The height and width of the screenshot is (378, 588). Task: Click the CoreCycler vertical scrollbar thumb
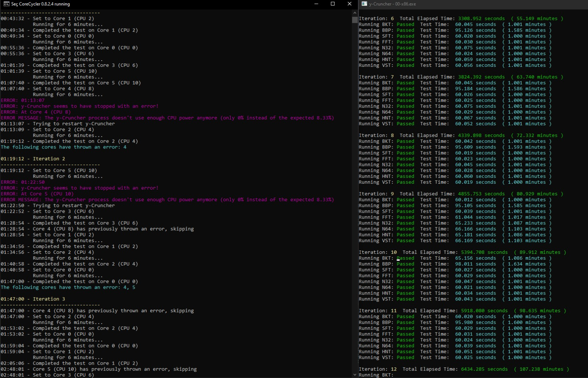click(355, 20)
